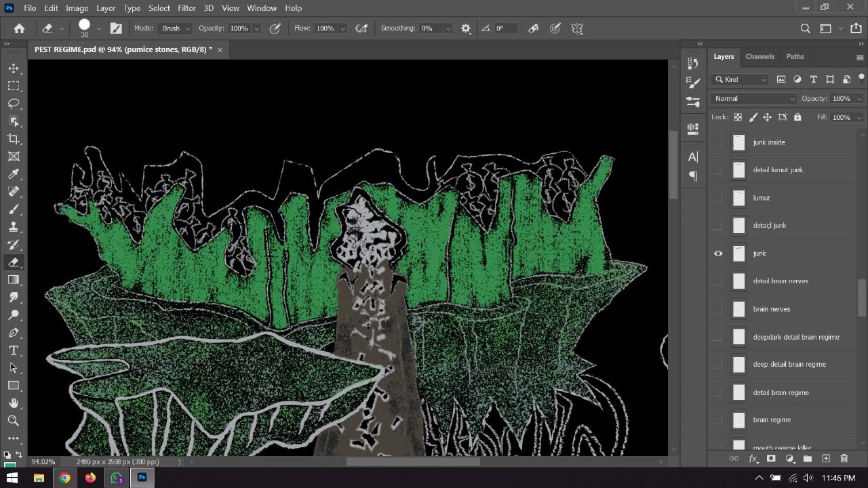This screenshot has height=488, width=868.
Task: Select the Move tool
Action: [x=14, y=68]
